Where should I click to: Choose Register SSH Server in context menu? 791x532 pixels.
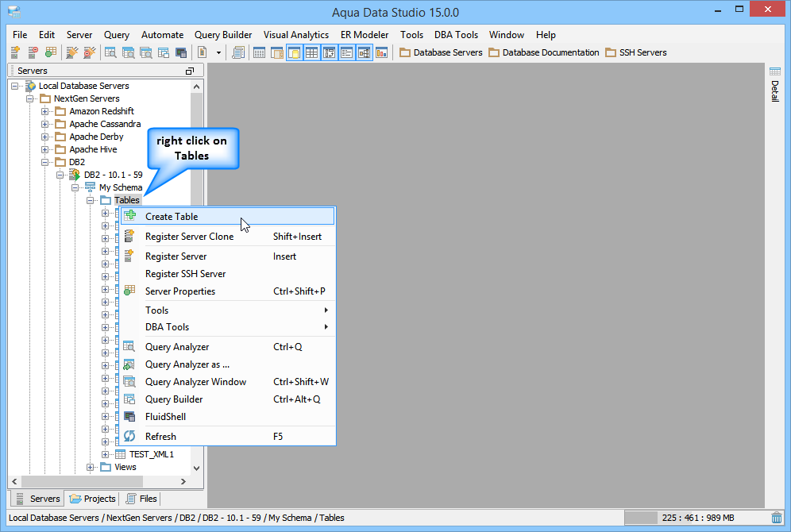tap(227, 274)
